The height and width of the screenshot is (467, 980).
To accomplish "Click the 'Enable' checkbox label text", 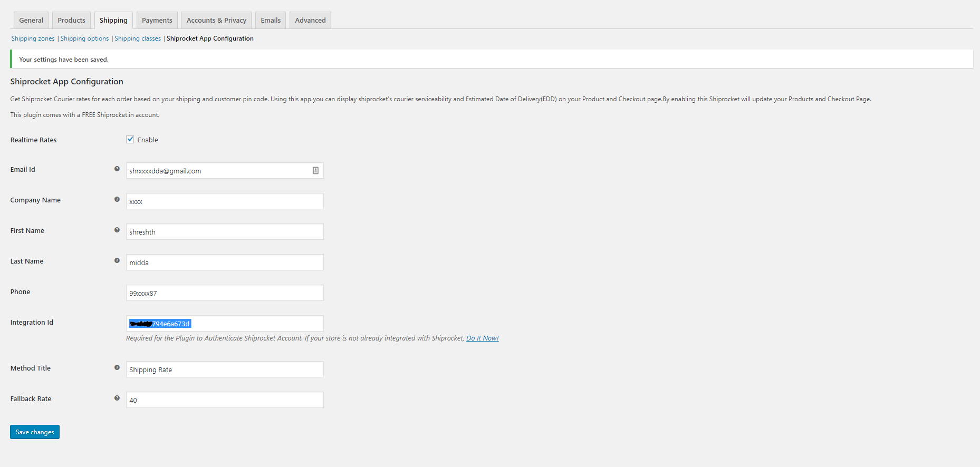I will 148,140.
